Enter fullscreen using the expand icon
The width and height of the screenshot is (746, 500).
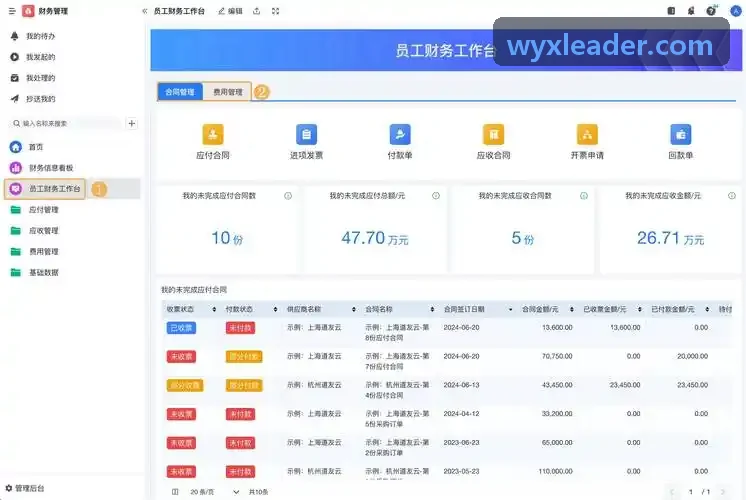click(275, 11)
